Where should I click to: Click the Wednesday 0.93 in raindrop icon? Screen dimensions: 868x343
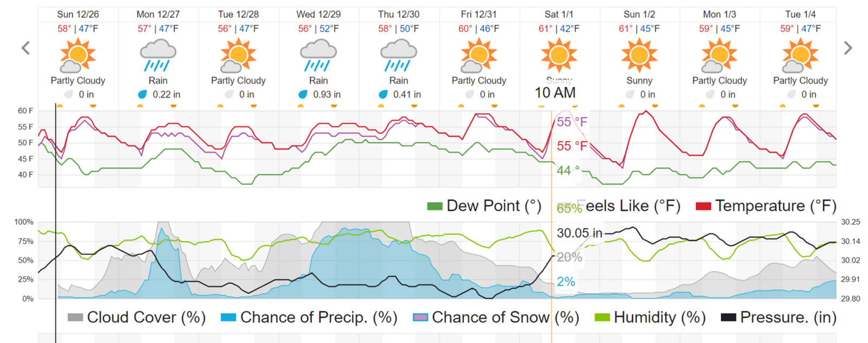pos(303,94)
